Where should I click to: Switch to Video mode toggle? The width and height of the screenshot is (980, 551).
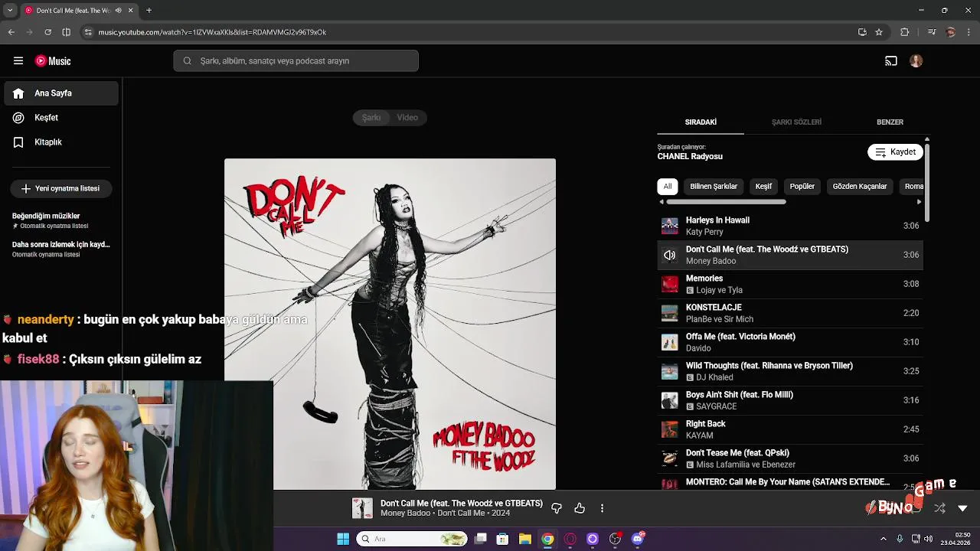tap(407, 118)
